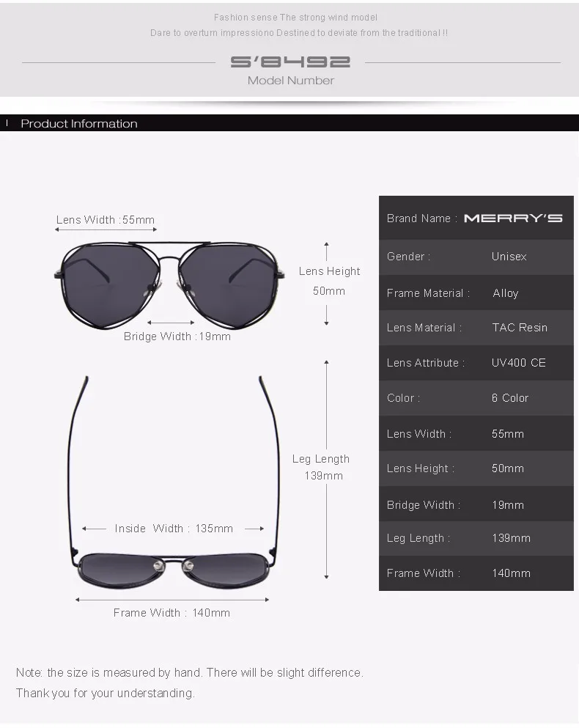Viewport: 579px width, 728px height.
Task: Click the 'Fashion sense The strong wind model' tagline
Action: (x=295, y=18)
